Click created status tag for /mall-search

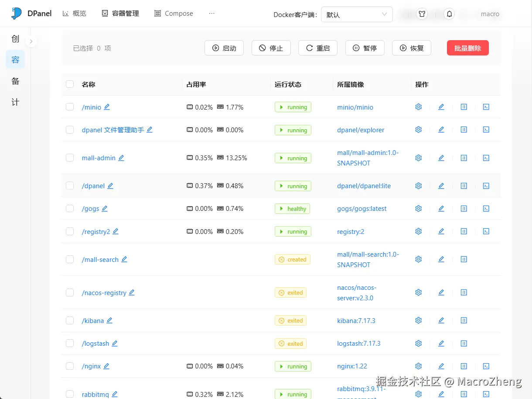coord(293,259)
